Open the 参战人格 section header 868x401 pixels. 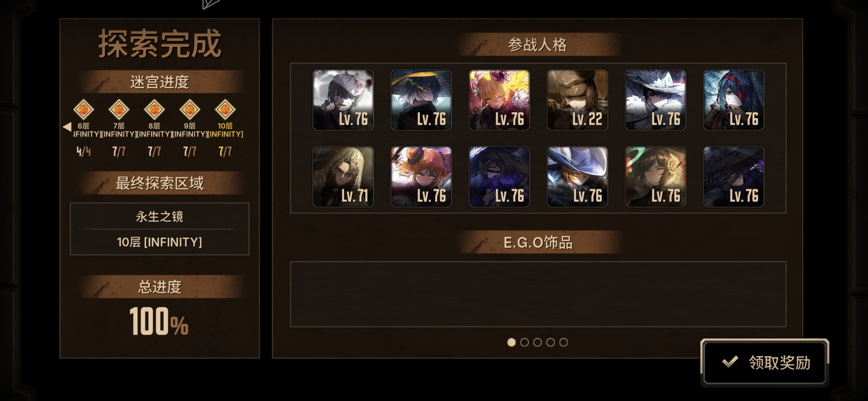coord(538,44)
